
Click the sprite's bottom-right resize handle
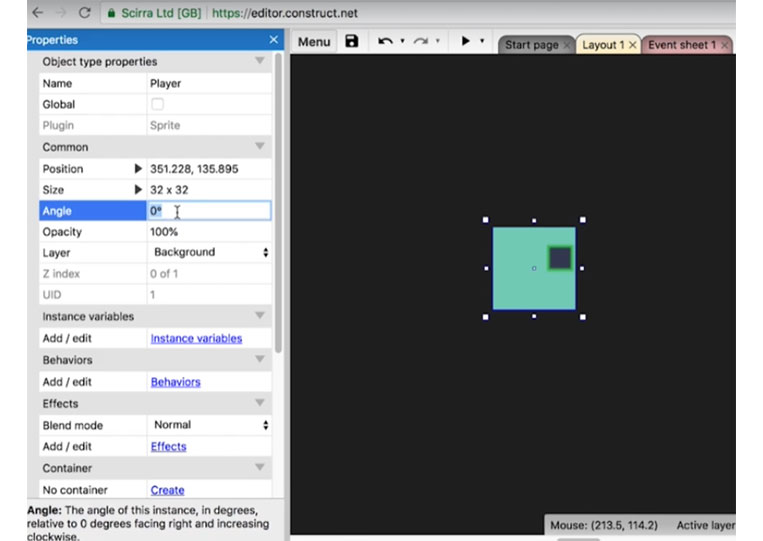click(583, 317)
